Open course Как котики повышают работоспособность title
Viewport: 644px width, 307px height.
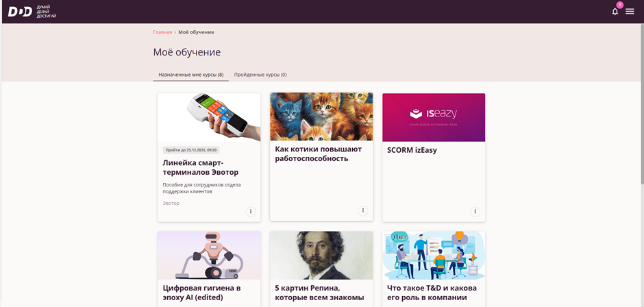317,153
